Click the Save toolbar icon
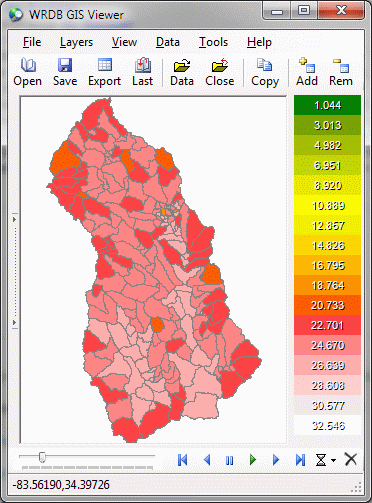The width and height of the screenshot is (372, 503). [x=65, y=65]
